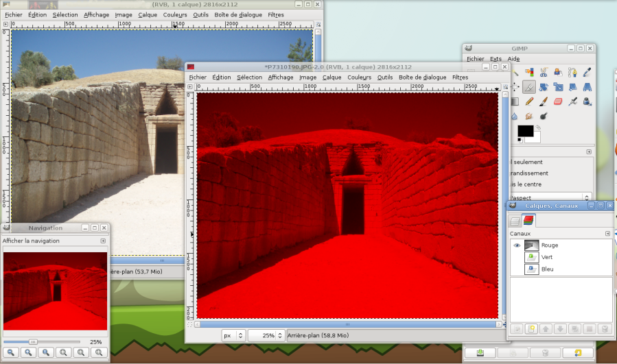
Task: Switch to the Channels tab icon
Action: [x=528, y=220]
